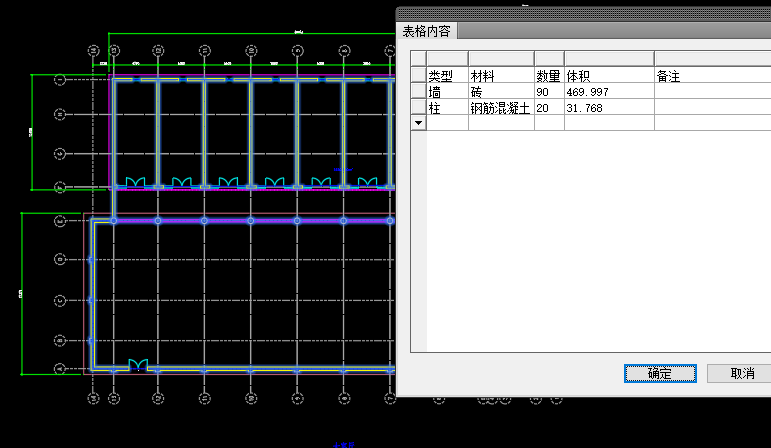Select the wall quantity cell showing 90
The image size is (771, 448).
[548, 92]
